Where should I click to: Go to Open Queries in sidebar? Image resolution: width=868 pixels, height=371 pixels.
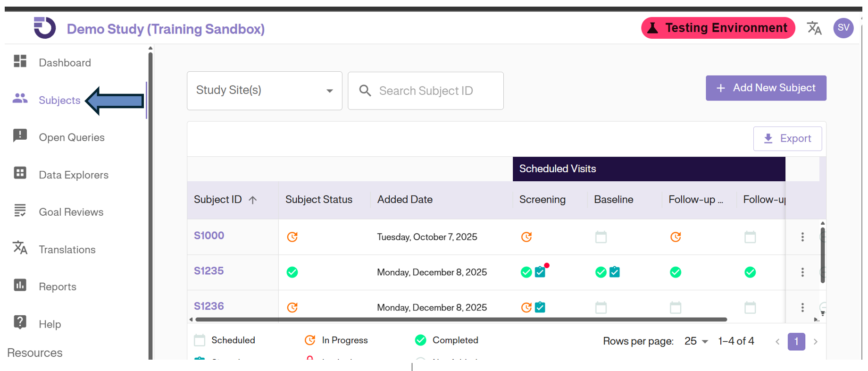[x=71, y=137]
